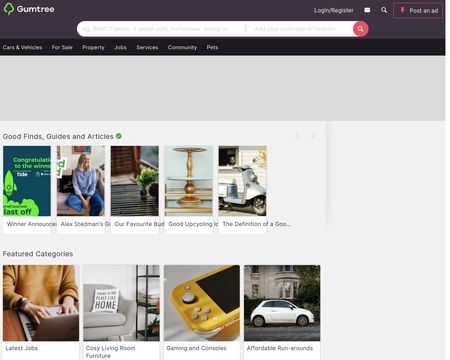Viewport: 450px width, 360px height.
Task: Click the pin icon in Post an ad
Action: coord(402,10)
